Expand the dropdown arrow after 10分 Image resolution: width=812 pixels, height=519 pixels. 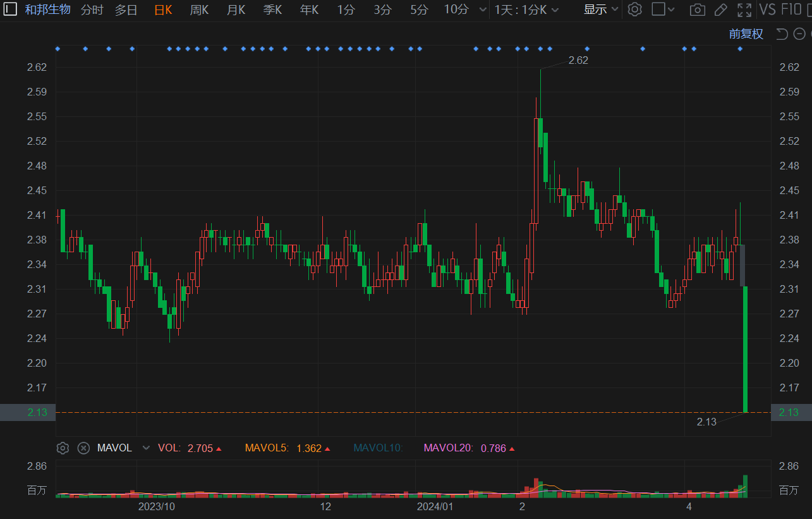click(483, 9)
